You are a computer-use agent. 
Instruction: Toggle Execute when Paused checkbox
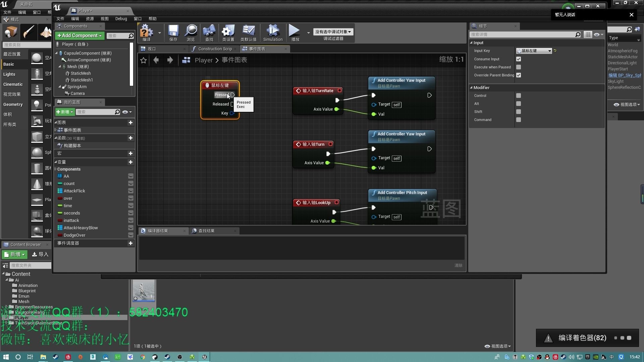(x=518, y=67)
